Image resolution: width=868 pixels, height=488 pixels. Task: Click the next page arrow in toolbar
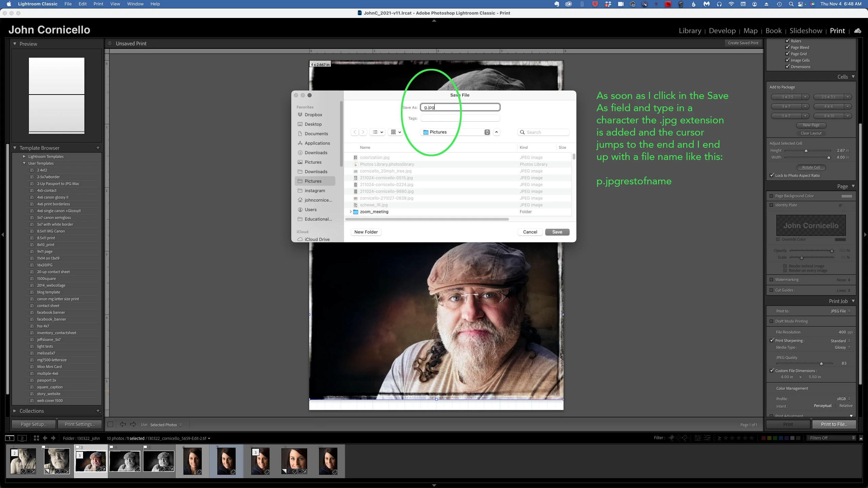(133, 425)
